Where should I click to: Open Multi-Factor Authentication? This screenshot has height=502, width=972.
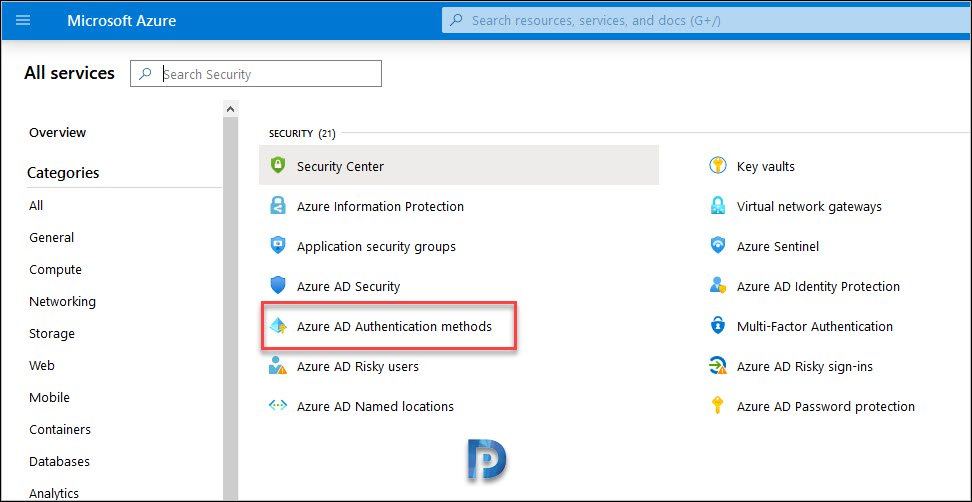pyautogui.click(x=815, y=326)
